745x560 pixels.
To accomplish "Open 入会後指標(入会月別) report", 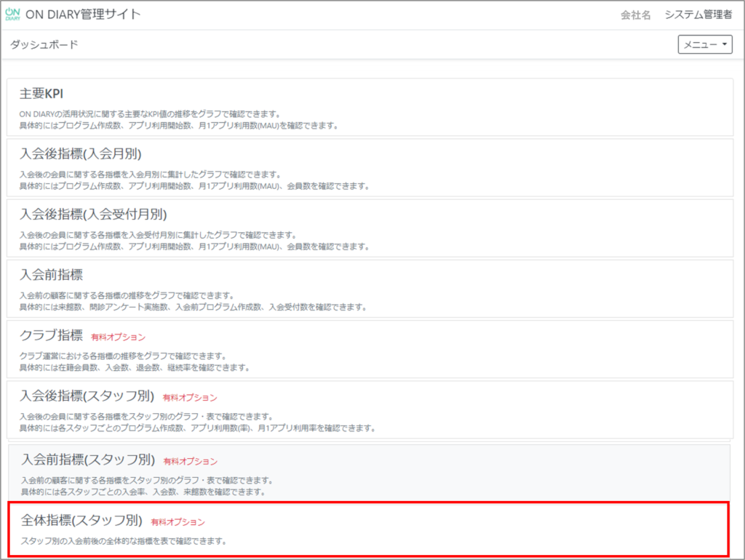I will click(x=80, y=153).
